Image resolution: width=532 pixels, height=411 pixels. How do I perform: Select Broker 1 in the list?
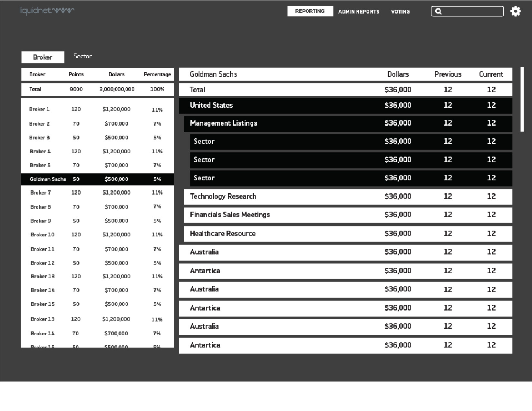coord(98,110)
